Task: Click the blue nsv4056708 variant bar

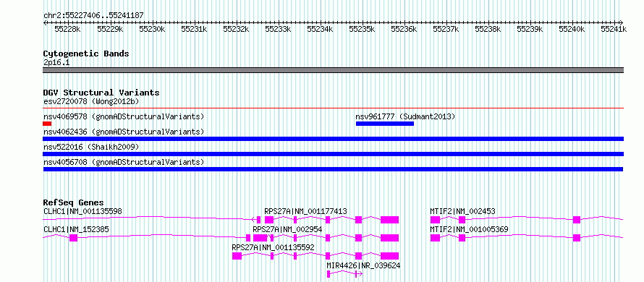Action: (333, 169)
